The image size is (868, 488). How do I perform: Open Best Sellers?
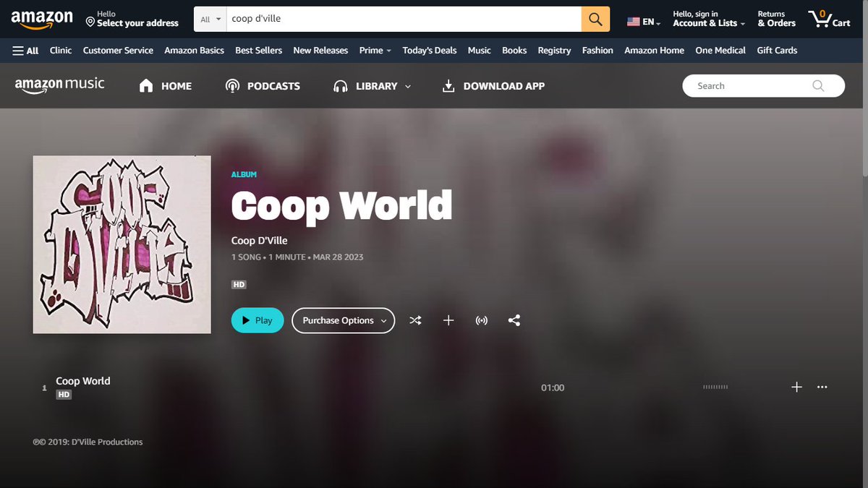click(258, 51)
